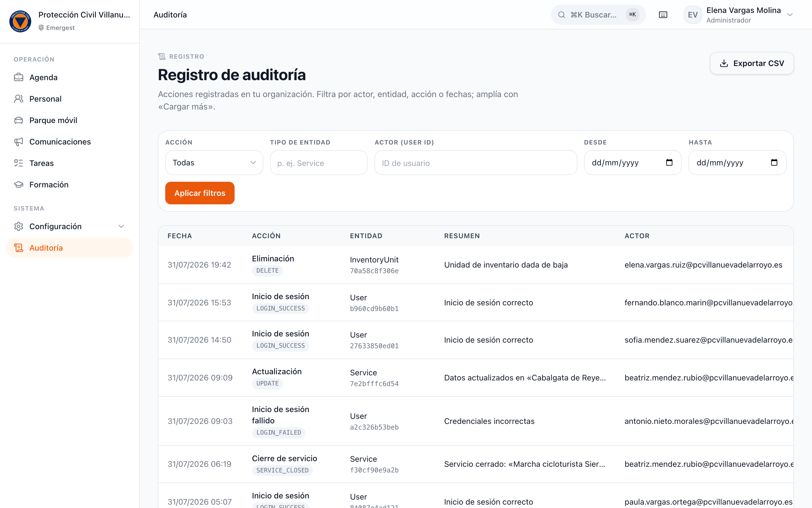Click the sofia.mendez.suarez actor email
812x508 pixels.
coord(709,340)
